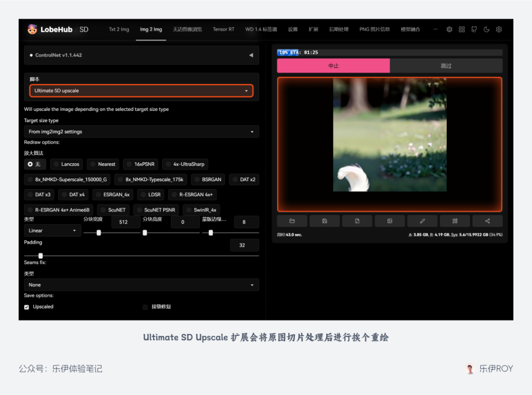Click the share icon below preview

(x=488, y=221)
